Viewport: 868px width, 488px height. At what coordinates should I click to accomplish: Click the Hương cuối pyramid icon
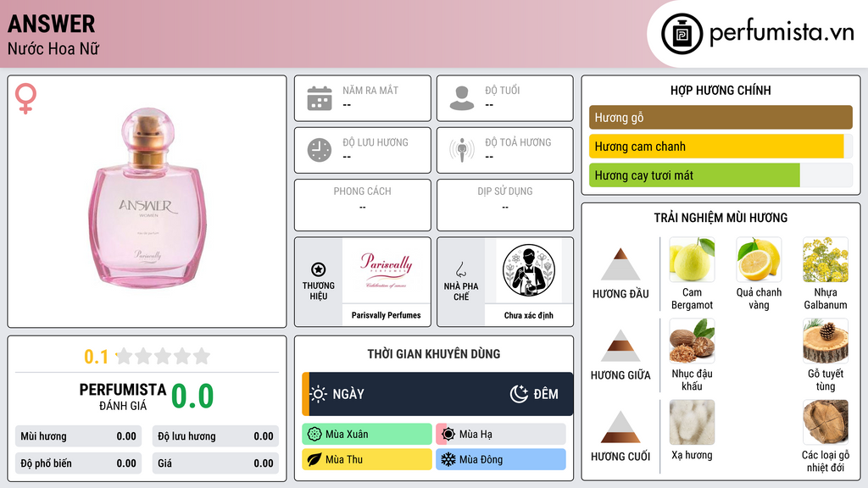(x=620, y=427)
